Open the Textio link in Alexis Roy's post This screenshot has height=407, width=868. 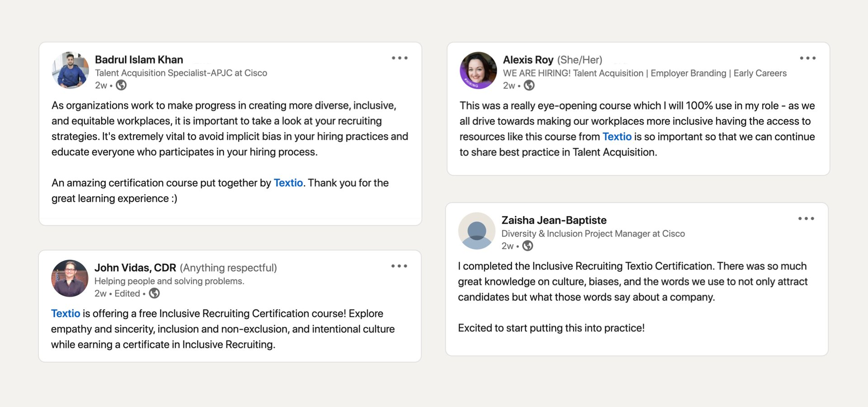617,137
